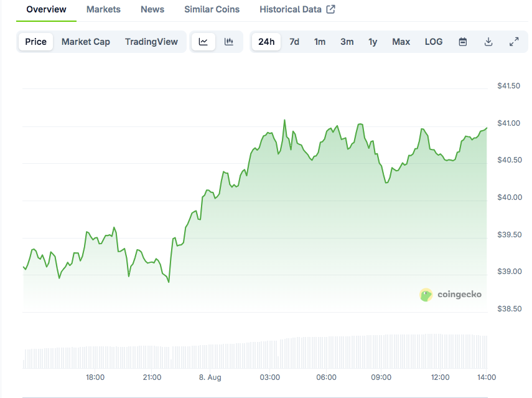Select the Market Cap chart mode
Image resolution: width=532 pixels, height=398 pixels.
85,42
